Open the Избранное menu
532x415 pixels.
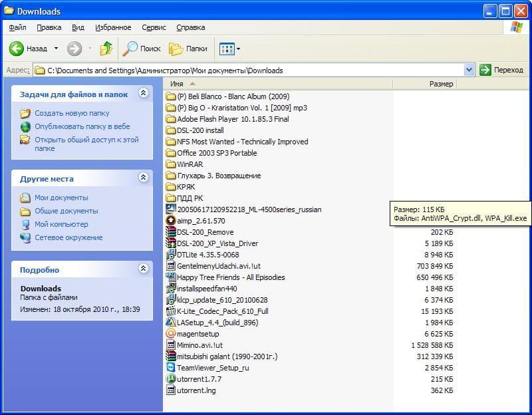tap(113, 27)
